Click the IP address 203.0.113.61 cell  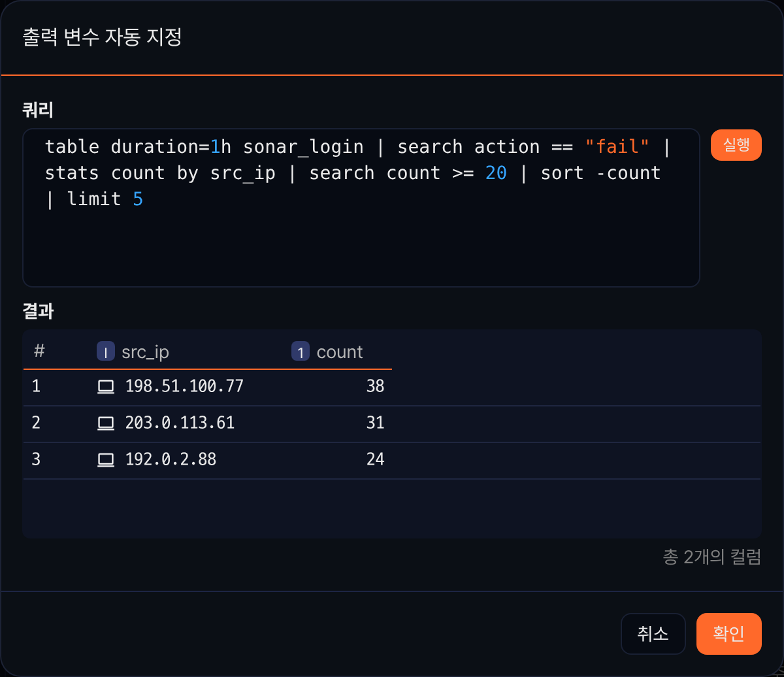point(180,423)
